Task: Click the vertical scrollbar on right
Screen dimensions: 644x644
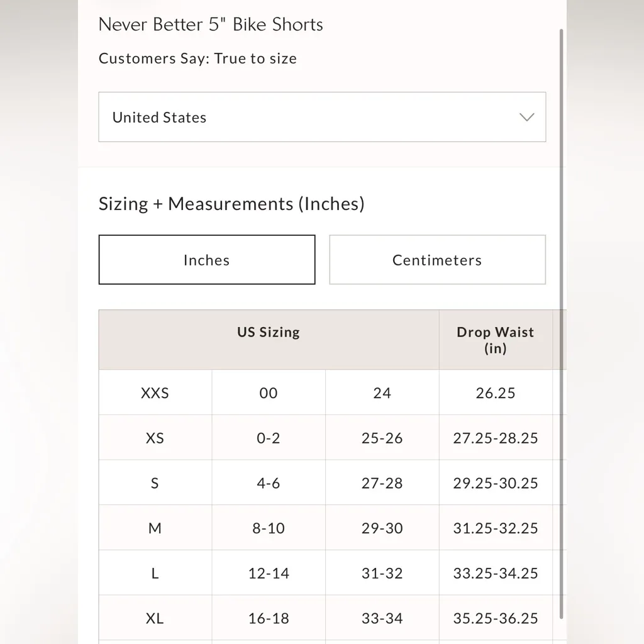Action: (561, 314)
